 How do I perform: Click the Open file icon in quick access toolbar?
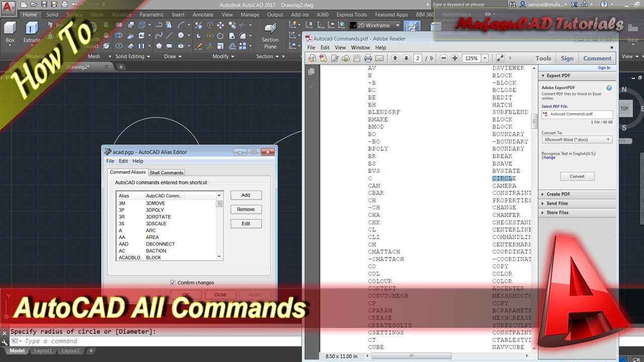click(34, 5)
